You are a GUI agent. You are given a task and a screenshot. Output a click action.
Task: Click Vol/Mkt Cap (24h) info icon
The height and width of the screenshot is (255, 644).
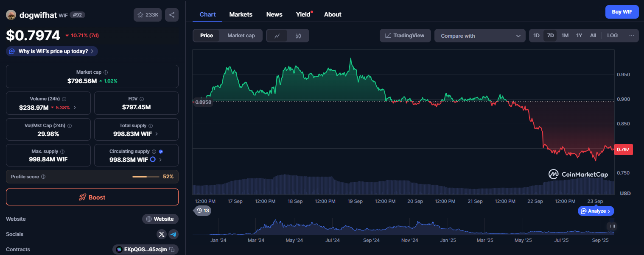[x=70, y=126]
